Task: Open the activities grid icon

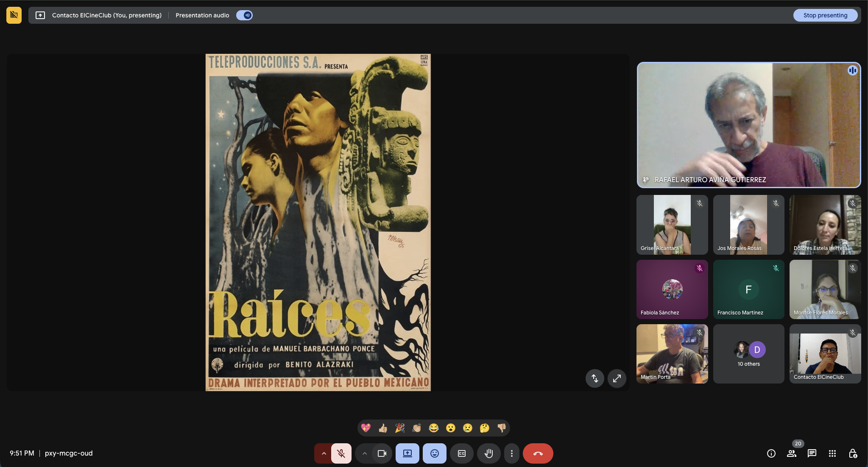Action: pyautogui.click(x=832, y=453)
